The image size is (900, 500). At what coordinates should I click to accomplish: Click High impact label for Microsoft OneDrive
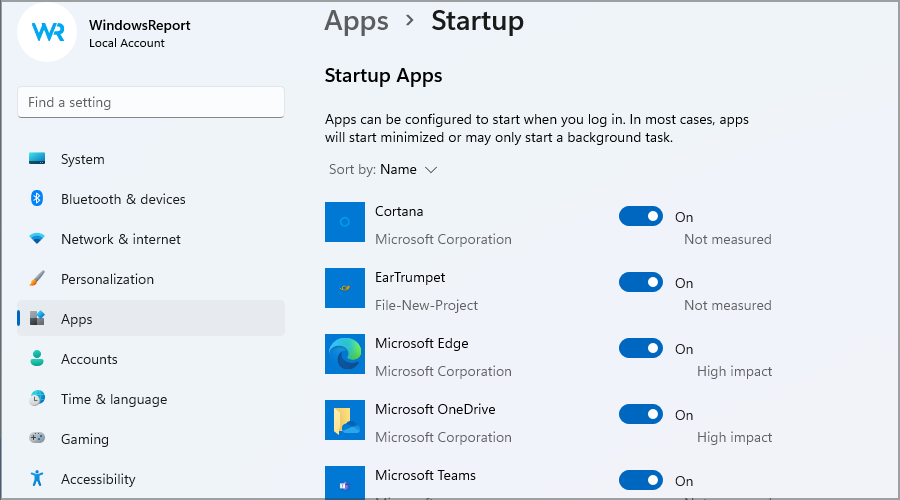tap(734, 437)
